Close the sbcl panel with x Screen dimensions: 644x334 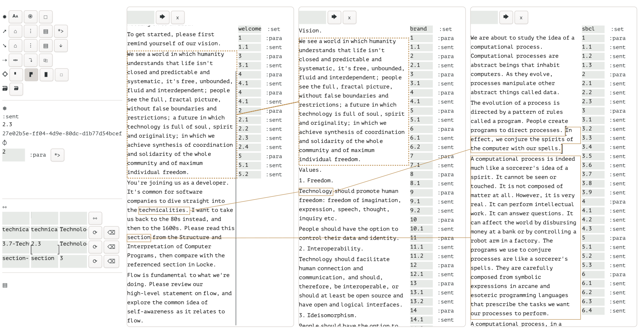point(521,17)
